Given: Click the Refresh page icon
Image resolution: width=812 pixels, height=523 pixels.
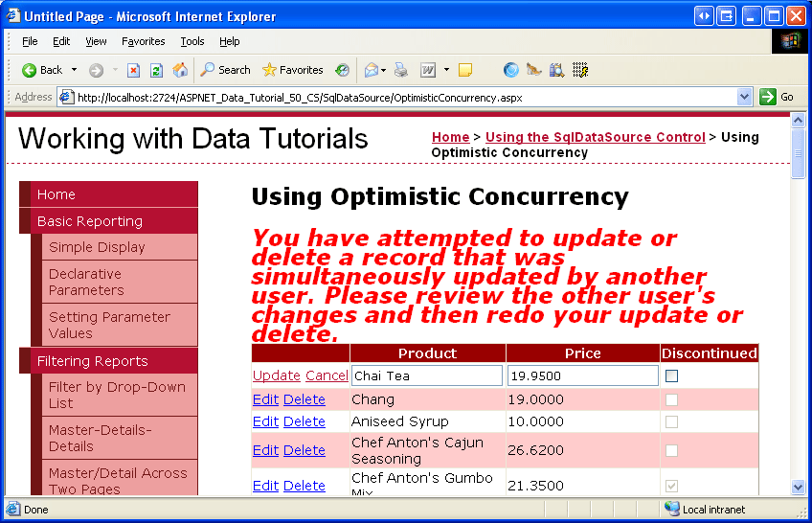Looking at the screenshot, I should pos(156,70).
